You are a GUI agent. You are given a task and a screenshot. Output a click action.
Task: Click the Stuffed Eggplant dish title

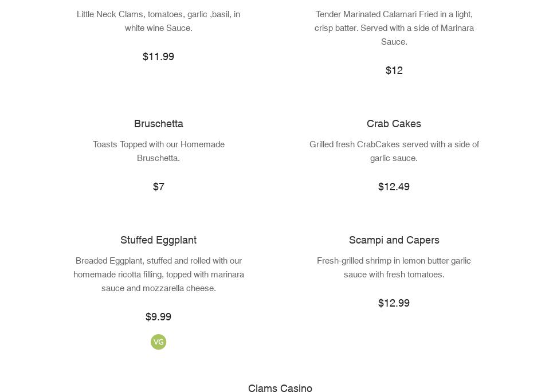(158, 240)
